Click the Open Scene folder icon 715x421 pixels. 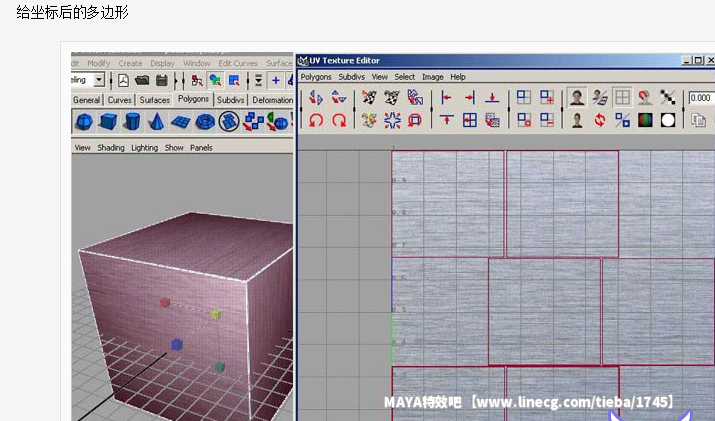pos(142,81)
